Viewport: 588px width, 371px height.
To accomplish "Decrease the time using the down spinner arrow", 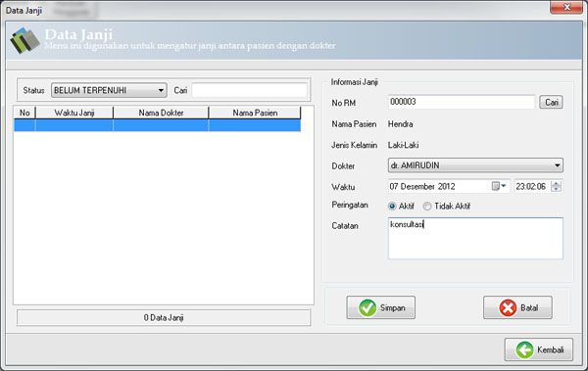I will [557, 189].
